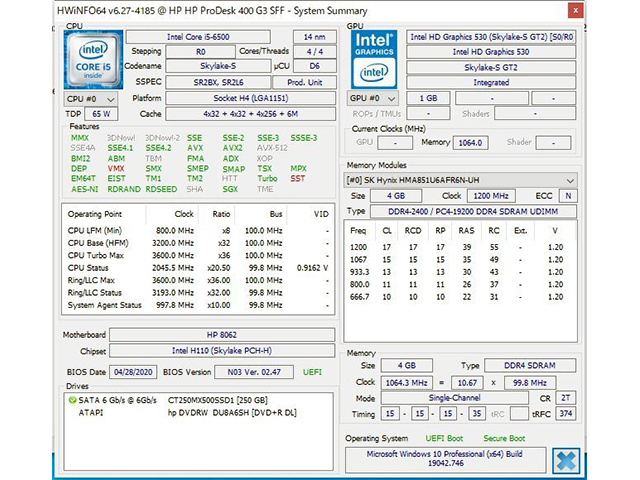640x480 pixels.
Task: Click the 65 W TDP value
Action: click(x=101, y=114)
